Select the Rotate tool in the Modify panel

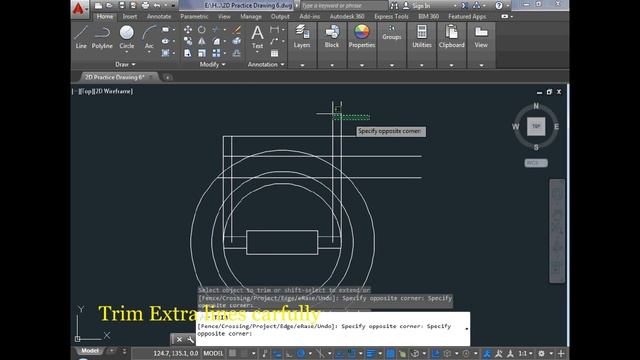[x=202, y=30]
